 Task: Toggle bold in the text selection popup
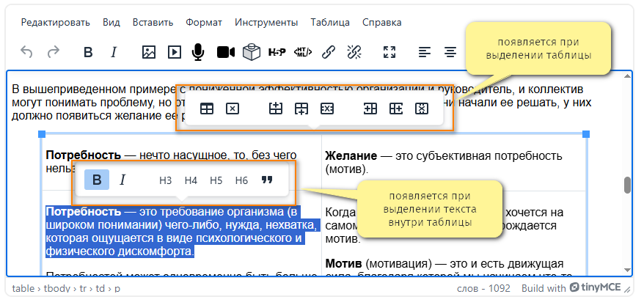tap(97, 180)
